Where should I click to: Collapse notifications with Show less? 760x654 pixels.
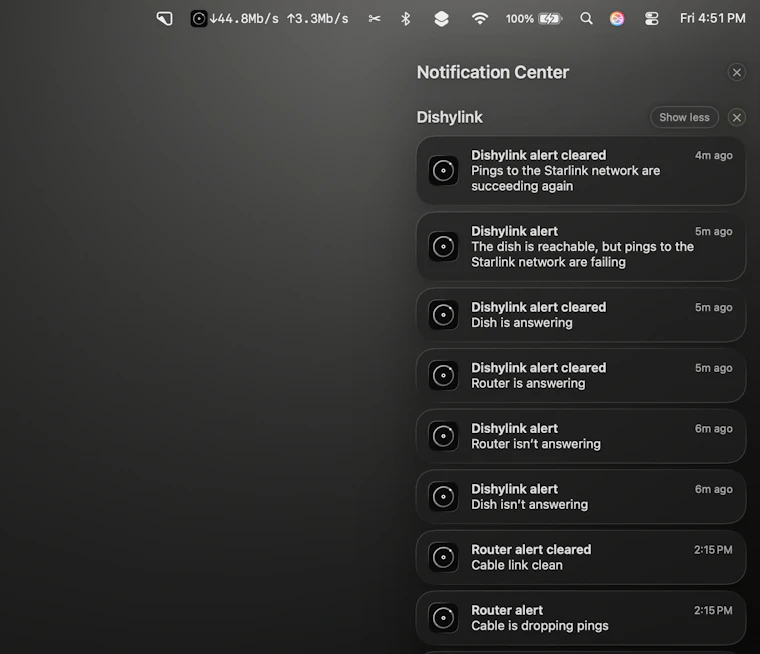pos(684,117)
